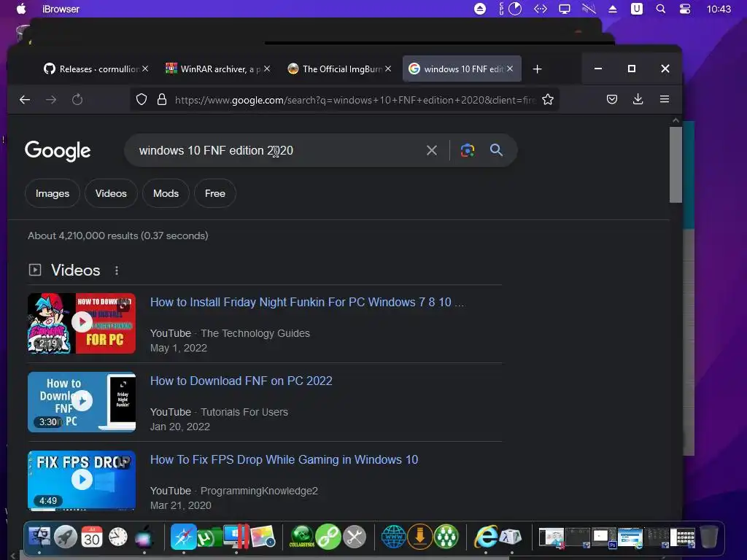The image size is (747, 560).
Task: Open Control Center in the menu bar
Action: pyautogui.click(x=685, y=9)
